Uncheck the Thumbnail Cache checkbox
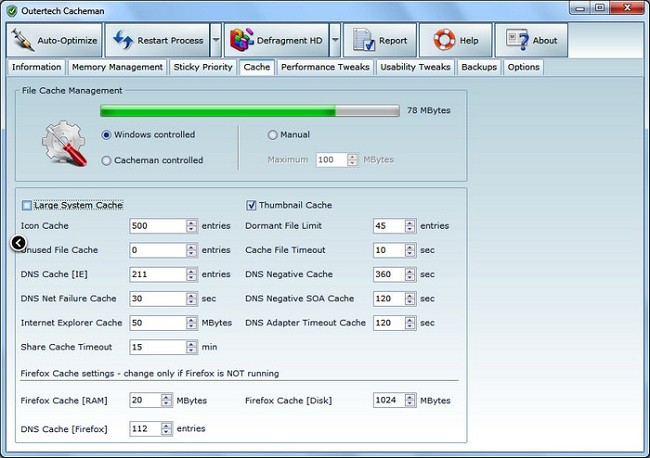 click(x=250, y=205)
